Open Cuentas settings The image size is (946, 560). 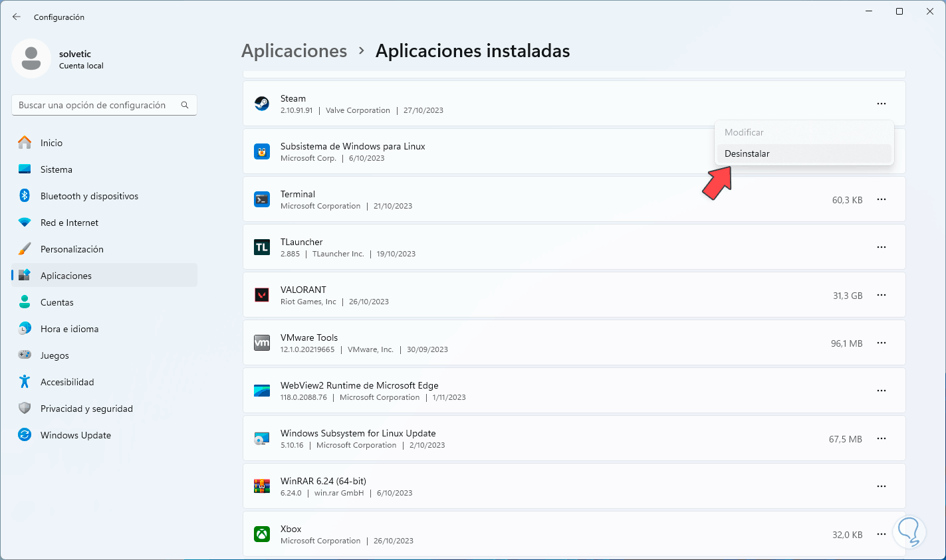point(104,302)
